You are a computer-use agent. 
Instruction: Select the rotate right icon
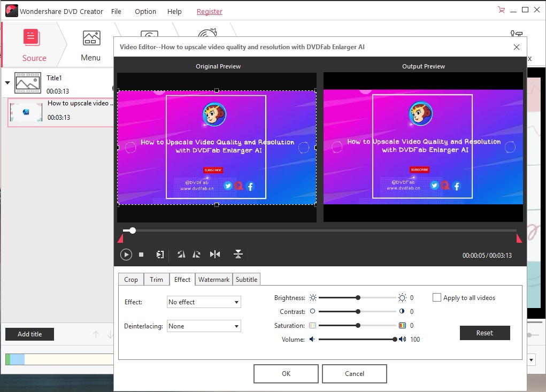(x=196, y=255)
